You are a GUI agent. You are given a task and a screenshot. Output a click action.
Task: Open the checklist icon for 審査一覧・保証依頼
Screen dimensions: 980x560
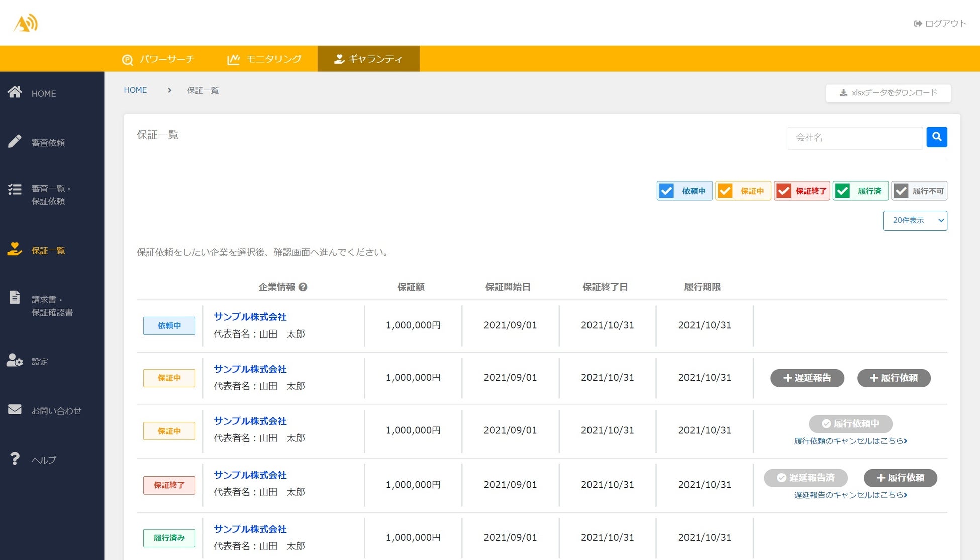[15, 189]
